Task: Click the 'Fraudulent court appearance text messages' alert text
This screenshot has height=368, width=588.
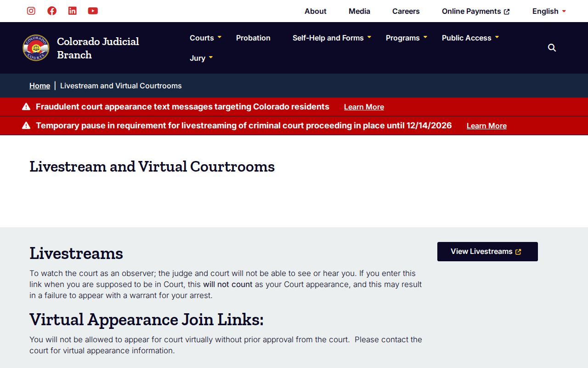Action: 182,107
